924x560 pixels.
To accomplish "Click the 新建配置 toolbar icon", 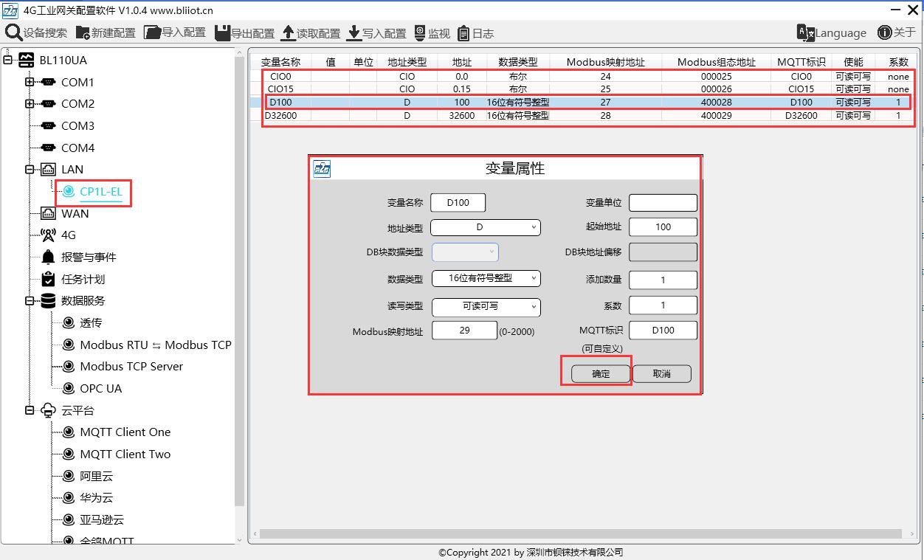I will coord(83,33).
